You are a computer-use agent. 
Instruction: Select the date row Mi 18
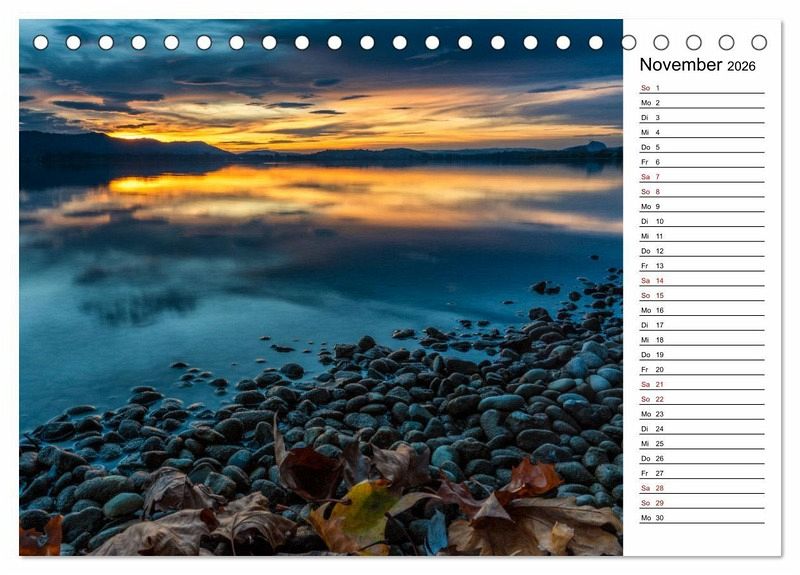click(702, 339)
